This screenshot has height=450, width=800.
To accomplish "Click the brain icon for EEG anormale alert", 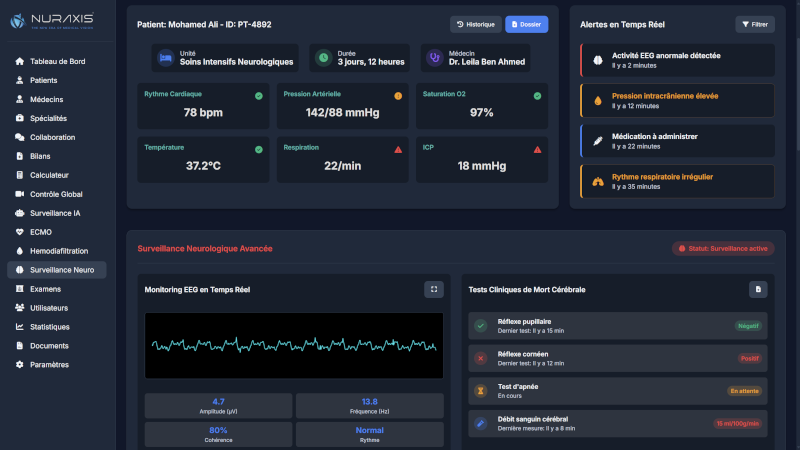I will [x=598, y=60].
